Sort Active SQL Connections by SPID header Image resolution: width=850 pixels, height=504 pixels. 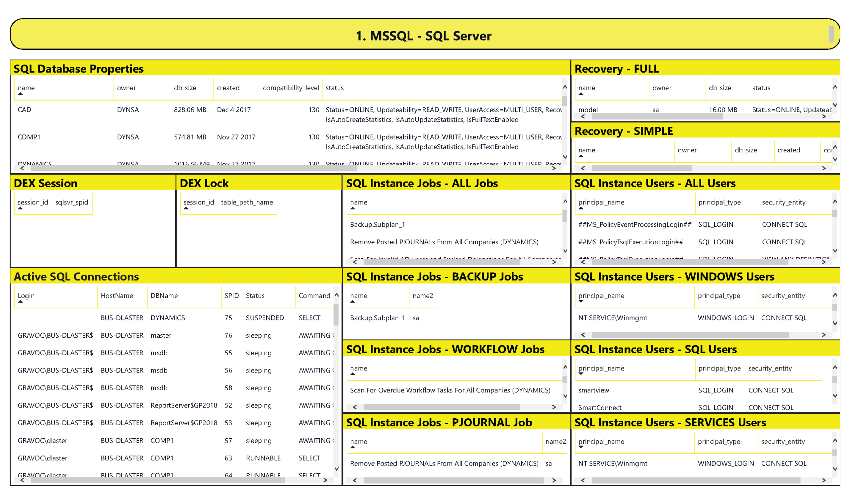coord(232,296)
